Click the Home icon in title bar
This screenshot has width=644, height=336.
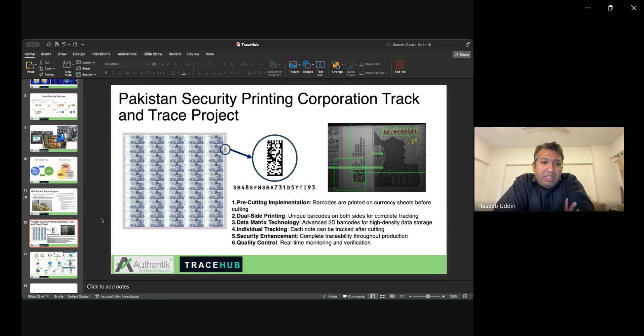(x=49, y=44)
